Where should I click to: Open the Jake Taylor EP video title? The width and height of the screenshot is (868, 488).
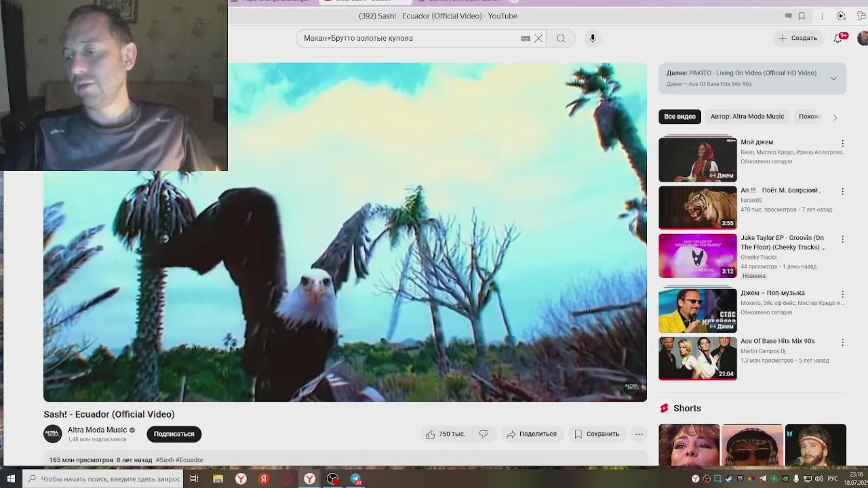coord(783,243)
